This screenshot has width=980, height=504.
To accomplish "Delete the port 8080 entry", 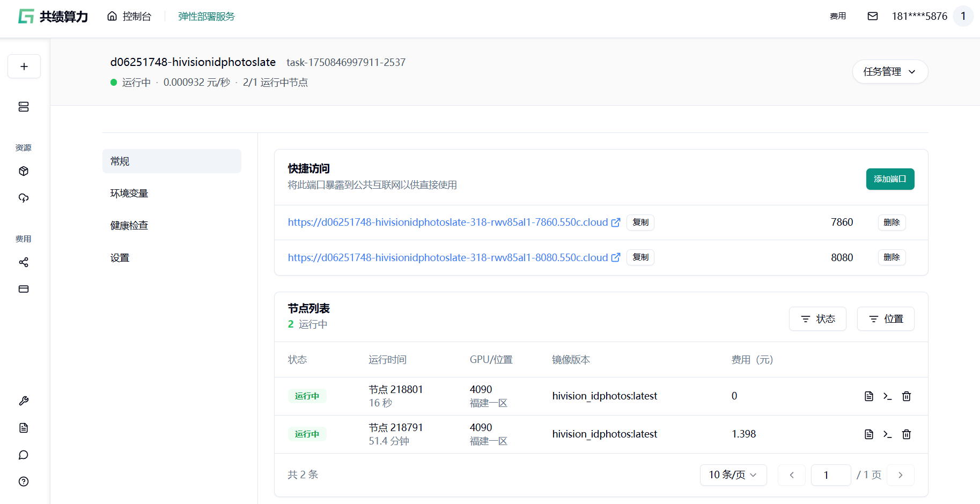I will (891, 257).
